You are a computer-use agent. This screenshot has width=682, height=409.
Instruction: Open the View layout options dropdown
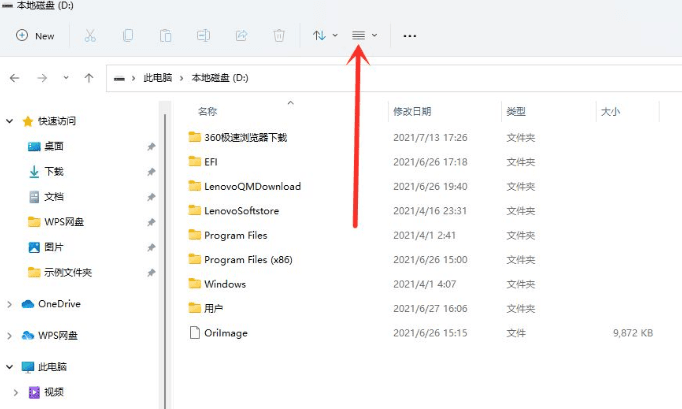click(364, 36)
